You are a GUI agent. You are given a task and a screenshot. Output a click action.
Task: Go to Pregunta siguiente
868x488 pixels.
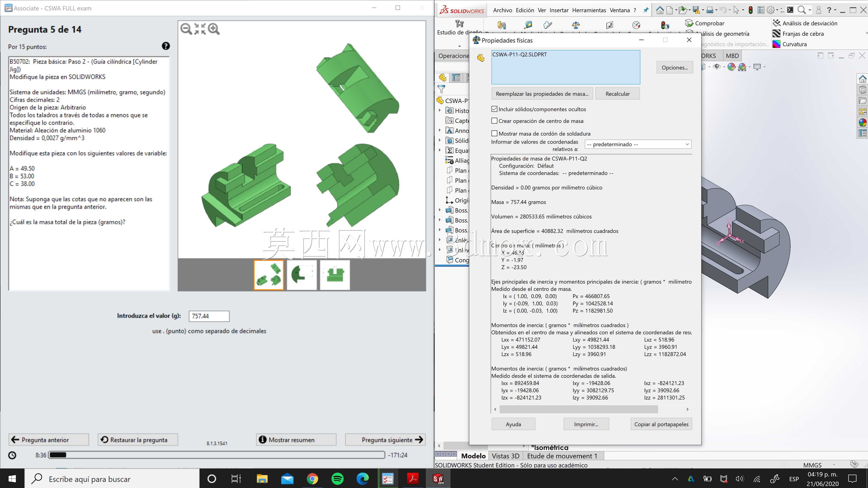pos(385,440)
